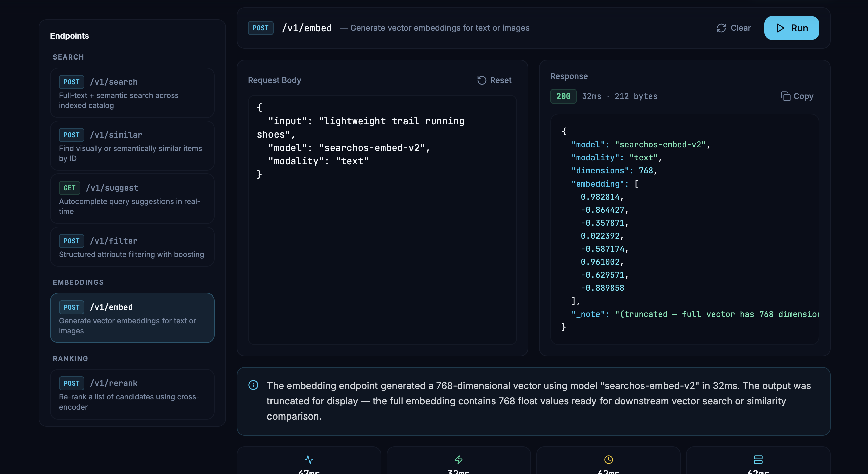Select the GET /v1/suggest endpoint

[132, 199]
